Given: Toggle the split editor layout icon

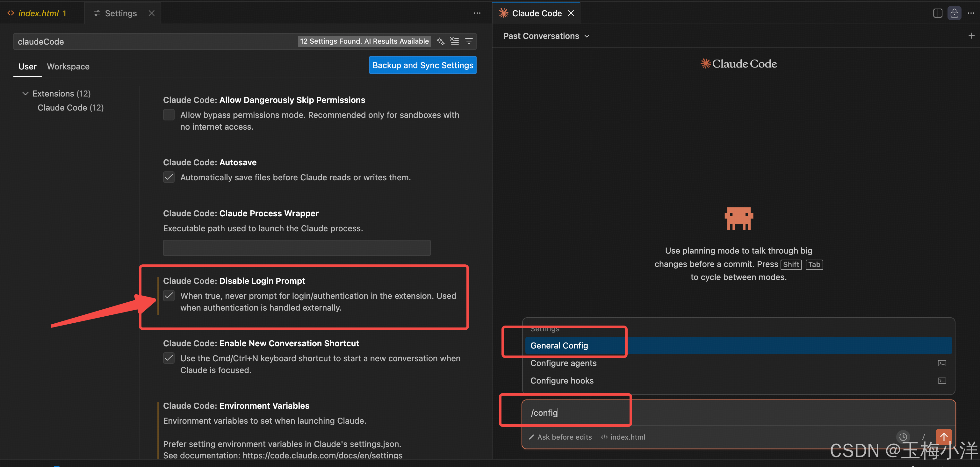Looking at the screenshot, I should (937, 12).
